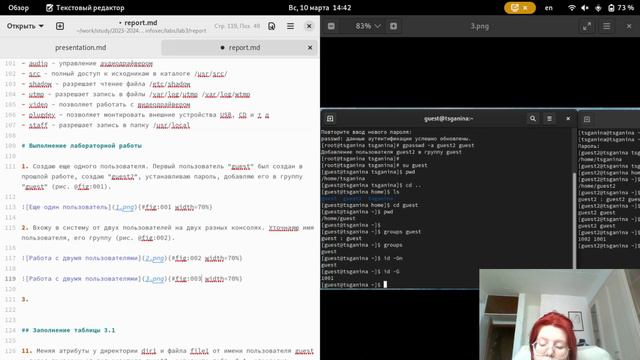Open menu in the guest@tsganina terminal
The image size is (640, 360).
click(x=549, y=119)
